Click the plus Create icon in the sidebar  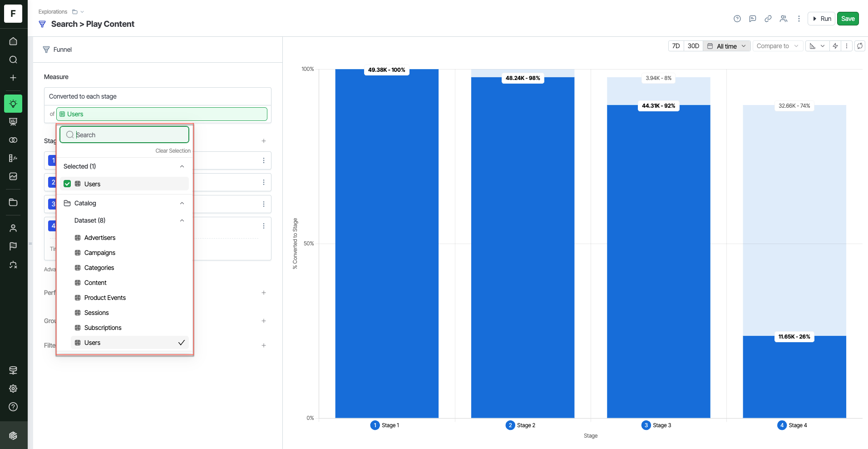(x=13, y=78)
